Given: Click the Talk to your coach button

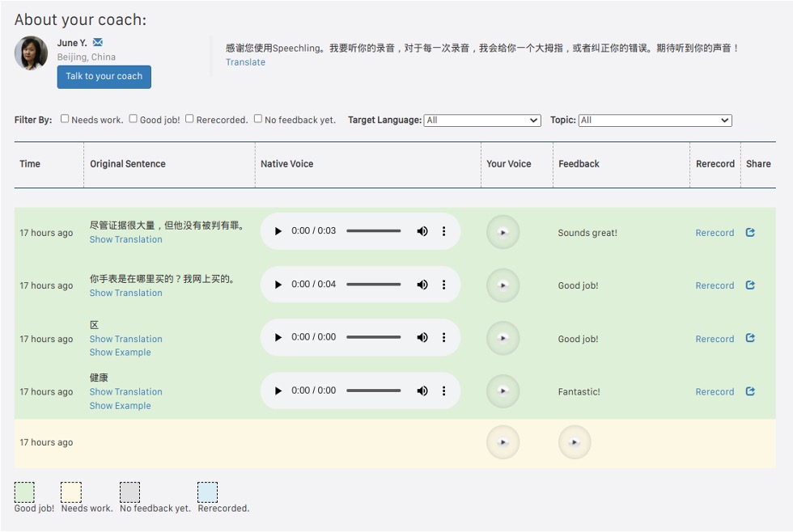Looking at the screenshot, I should 104,77.
